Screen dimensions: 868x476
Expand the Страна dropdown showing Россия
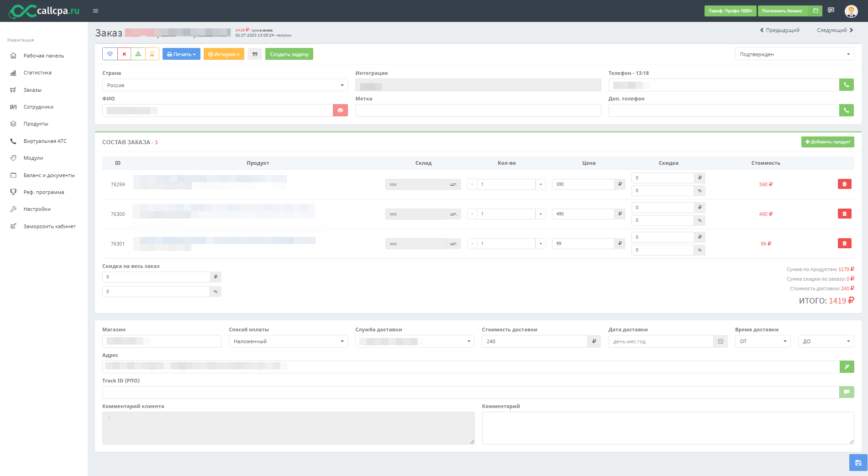pos(225,85)
